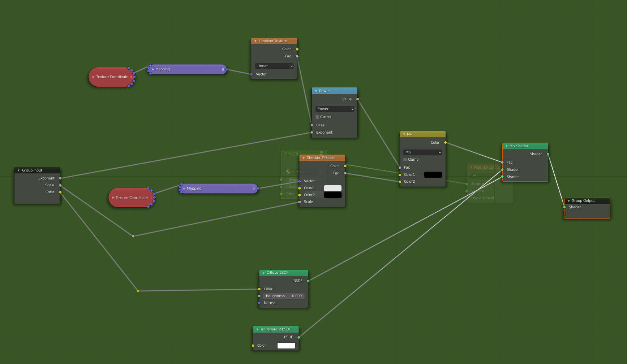The height and width of the screenshot is (364, 627).
Task: Collapse the Diffuse BSDF node triangle
Action: (x=263, y=273)
